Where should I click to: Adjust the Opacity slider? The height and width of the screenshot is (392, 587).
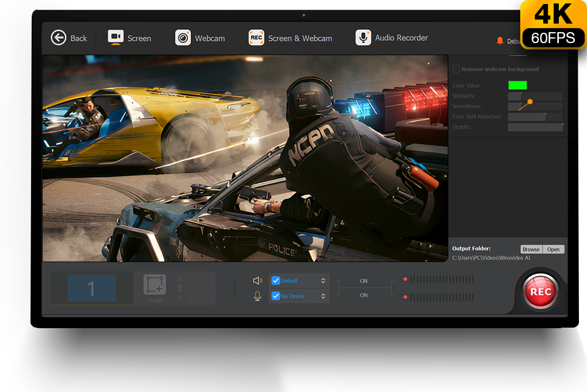[535, 127]
